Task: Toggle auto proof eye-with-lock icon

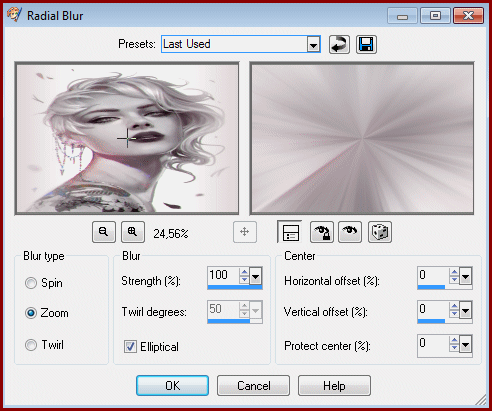Action: point(322,232)
